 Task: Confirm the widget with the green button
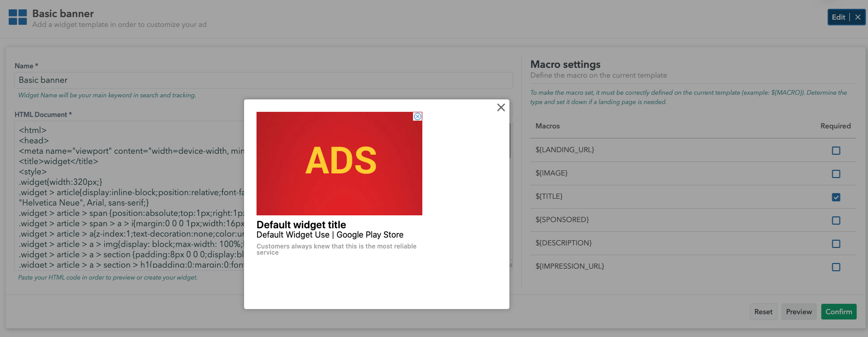pos(838,312)
